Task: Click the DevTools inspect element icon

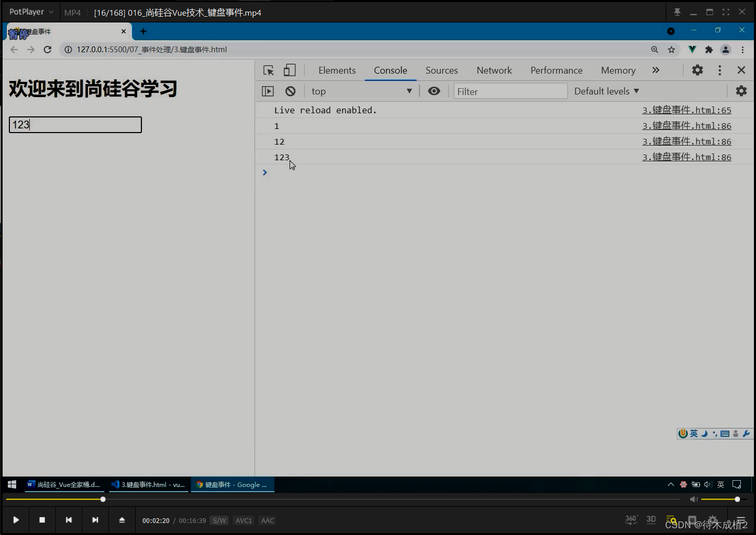Action: point(269,70)
